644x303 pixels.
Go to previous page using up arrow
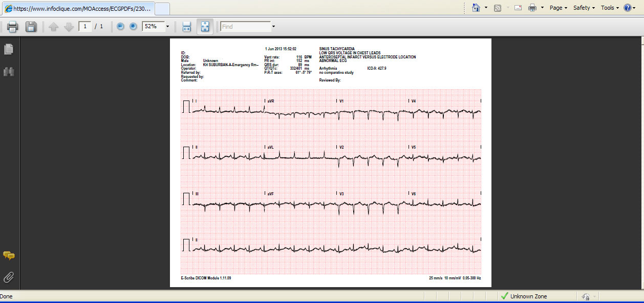pyautogui.click(x=54, y=27)
